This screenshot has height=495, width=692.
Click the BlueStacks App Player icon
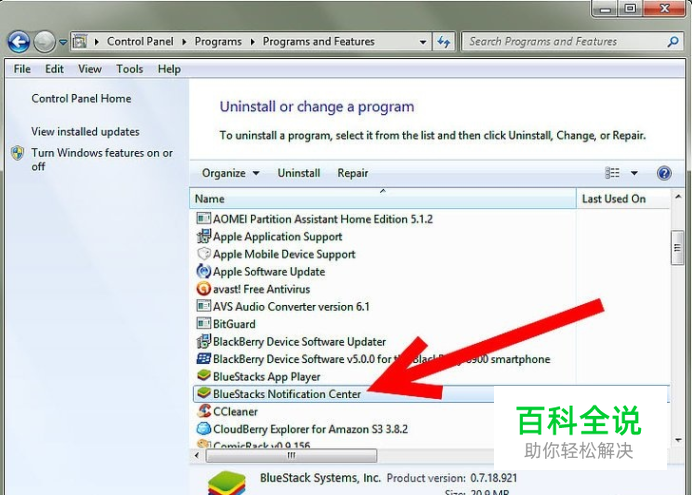click(203, 375)
